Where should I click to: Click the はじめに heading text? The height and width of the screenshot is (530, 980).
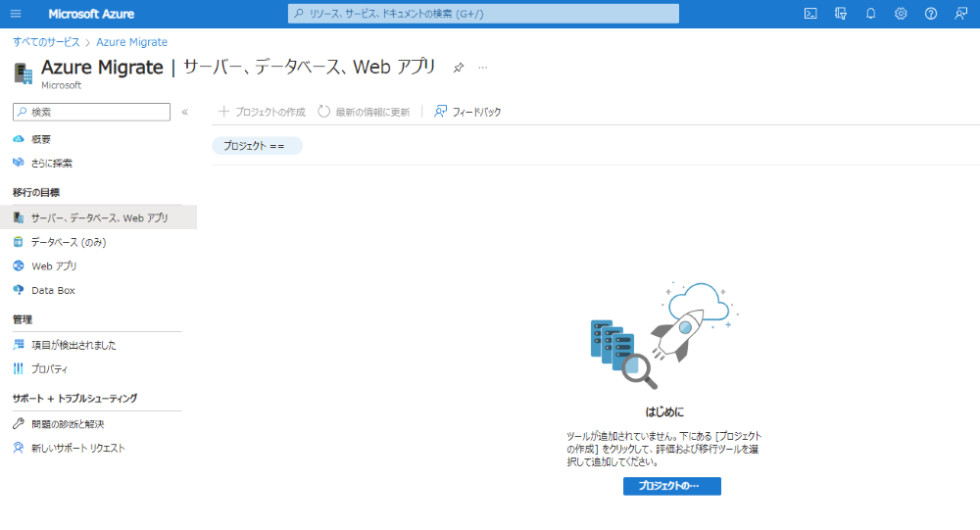[x=664, y=411]
